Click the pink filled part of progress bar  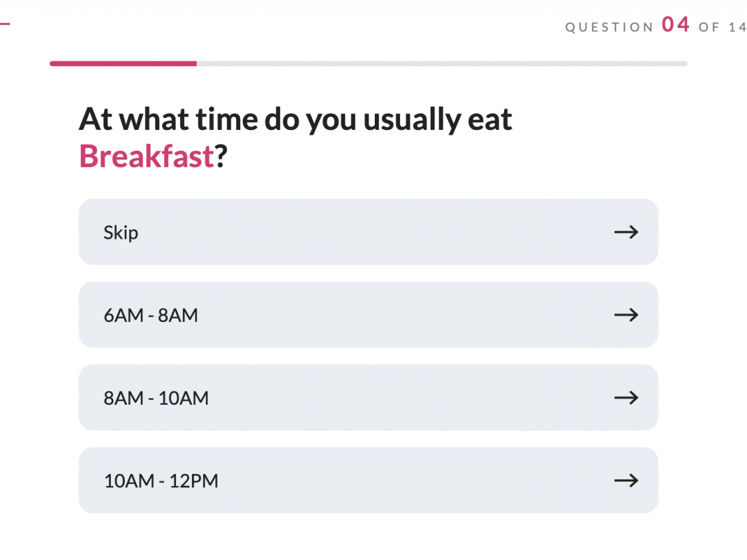pos(123,64)
